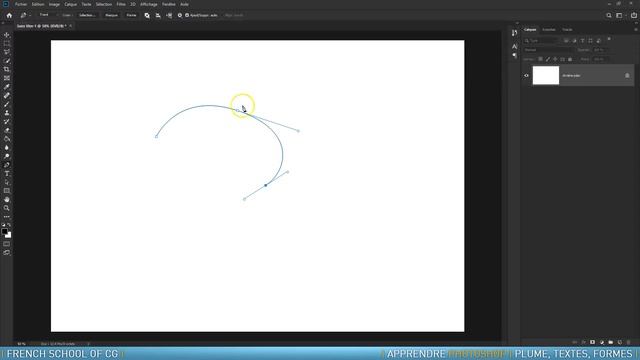Click the foreground color swatch
The width and height of the screenshot is (640, 360).
4,231
